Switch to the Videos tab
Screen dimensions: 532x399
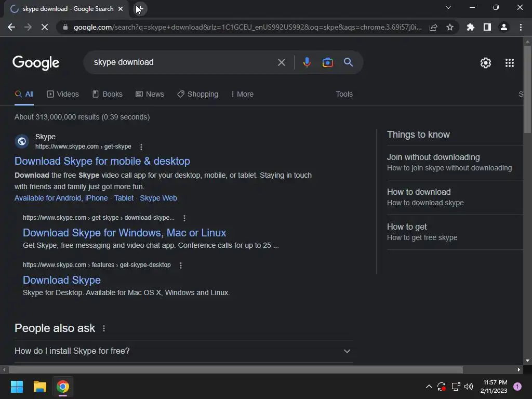click(63, 95)
